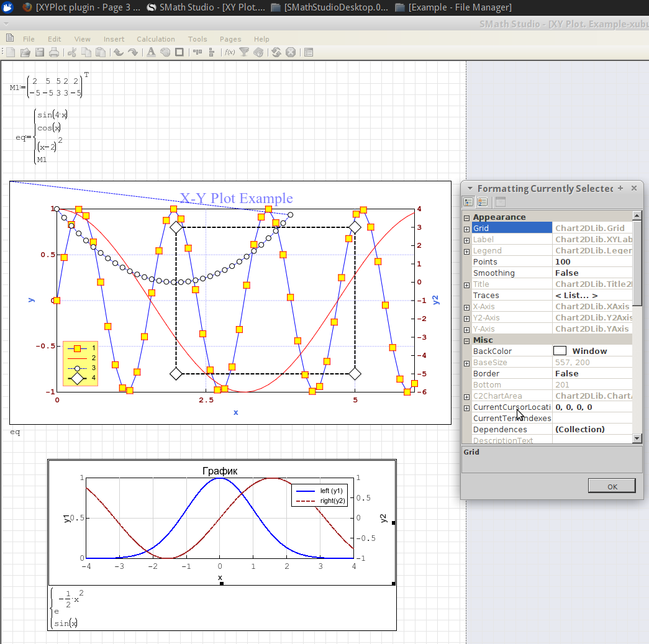This screenshot has height=644, width=649.
Task: Switch properties to Alphabetical sort
Action: 482,202
